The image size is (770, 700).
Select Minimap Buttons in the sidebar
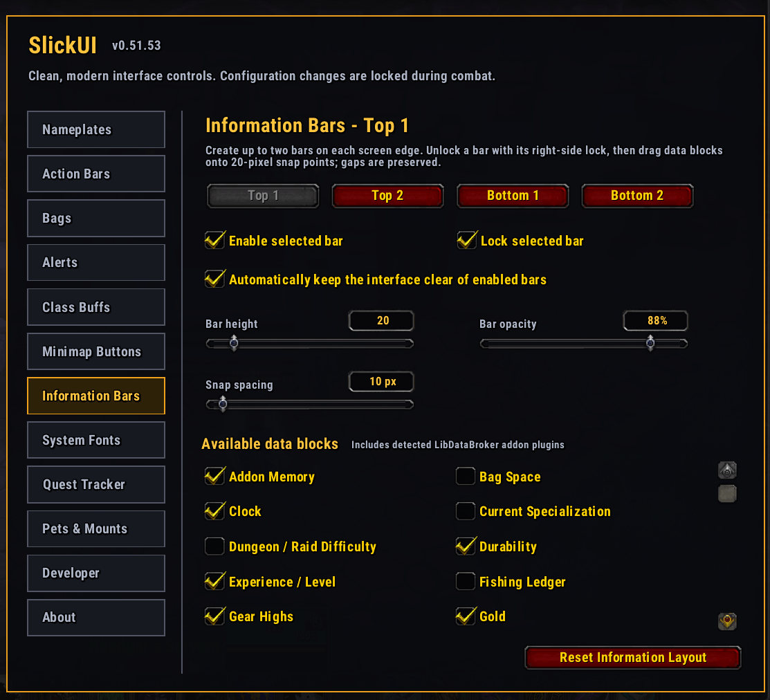click(x=96, y=351)
